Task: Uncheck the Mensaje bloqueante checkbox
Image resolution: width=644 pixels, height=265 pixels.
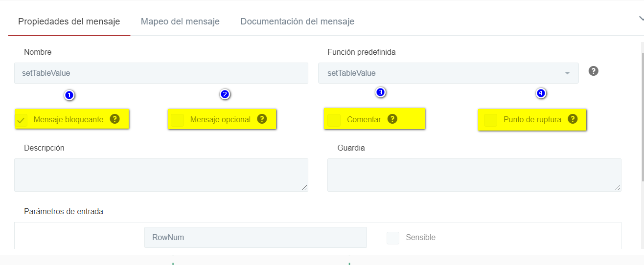Action: [x=22, y=120]
